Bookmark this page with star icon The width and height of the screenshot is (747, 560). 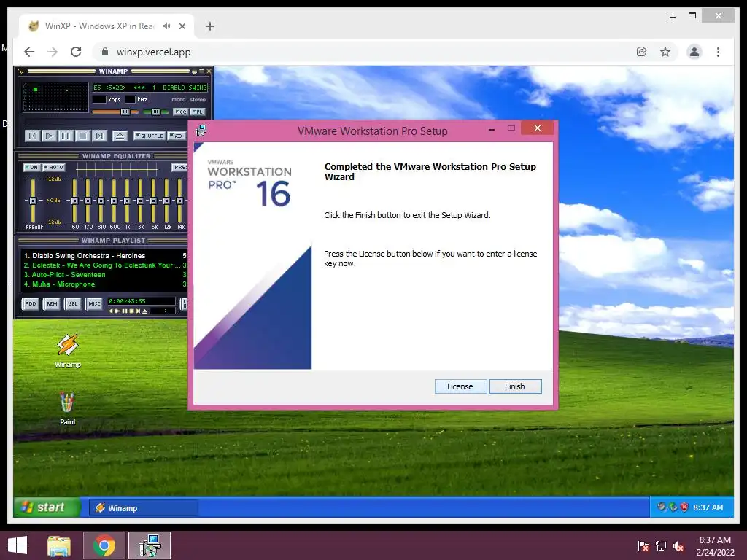(665, 52)
